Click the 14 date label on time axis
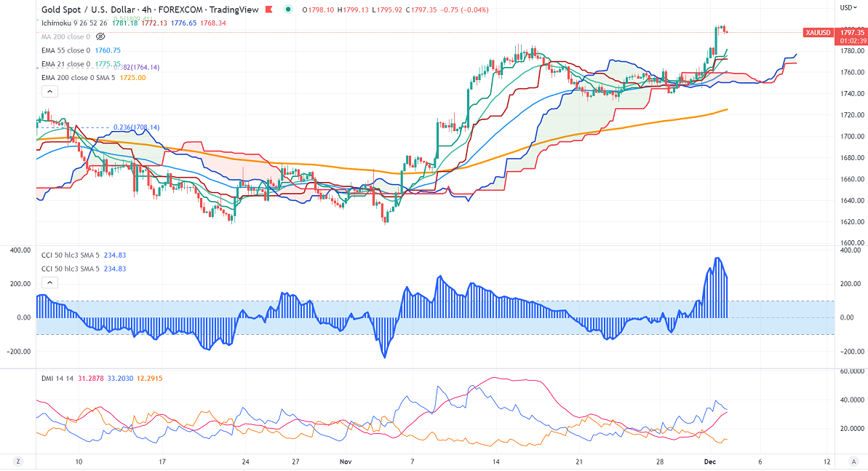 tap(495, 462)
